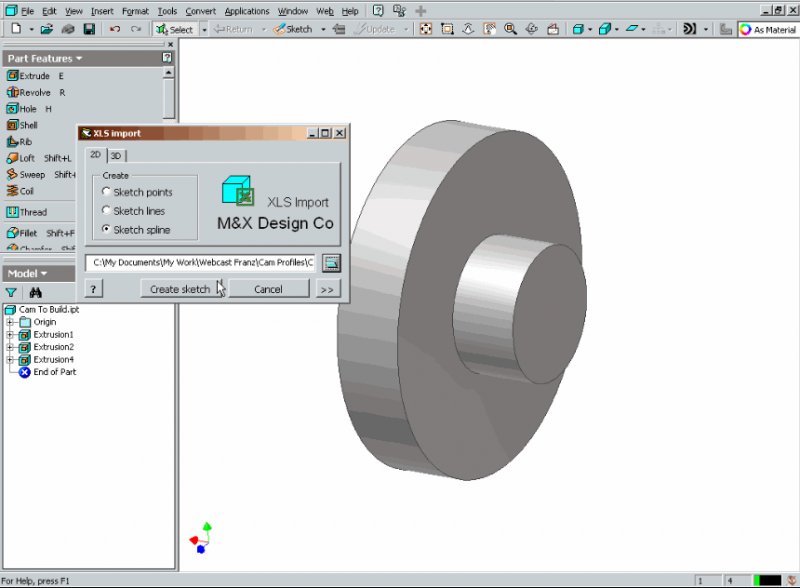Select the Sketch lines option

click(106, 211)
